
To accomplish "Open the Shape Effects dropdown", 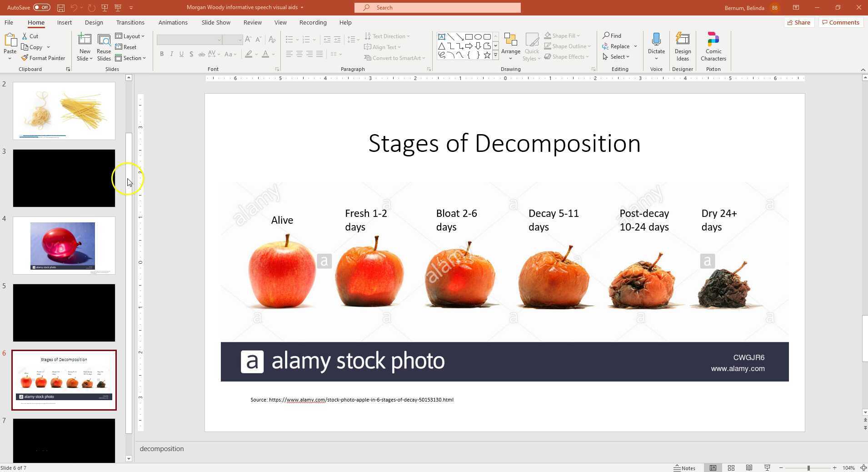I will [x=566, y=56].
